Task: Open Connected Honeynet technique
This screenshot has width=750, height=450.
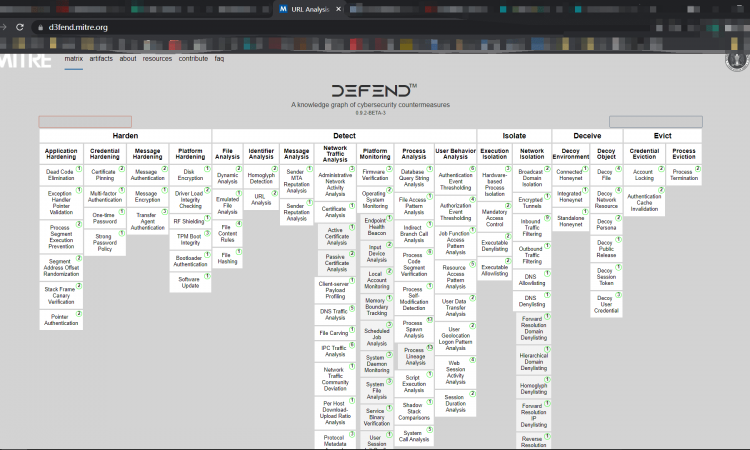Action: point(571,175)
